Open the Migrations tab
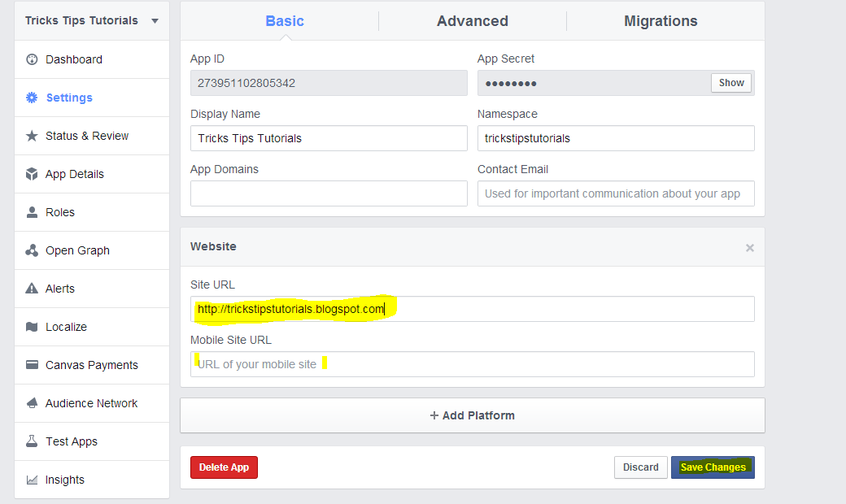This screenshot has width=846, height=504. coord(661,21)
